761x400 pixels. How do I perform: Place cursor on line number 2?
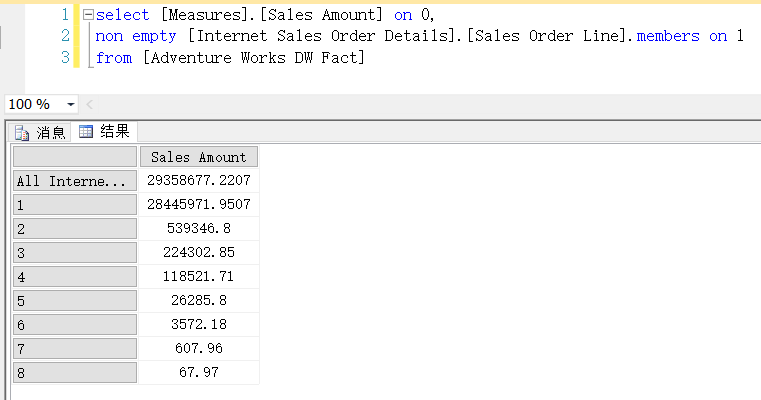(x=66, y=36)
